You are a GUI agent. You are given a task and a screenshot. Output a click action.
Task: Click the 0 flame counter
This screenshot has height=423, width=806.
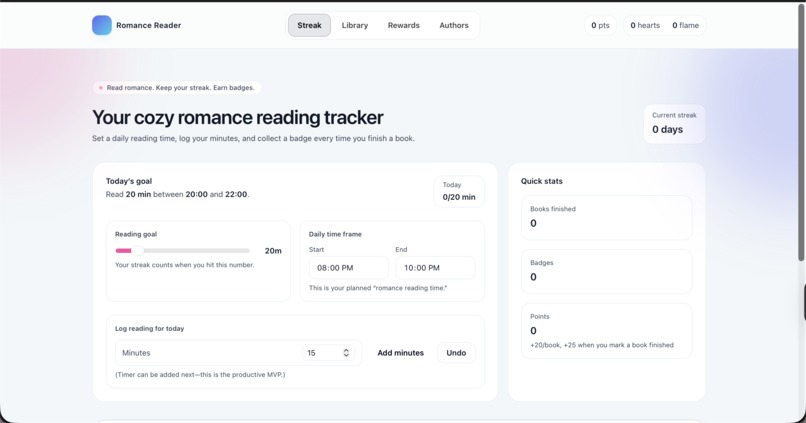pyautogui.click(x=686, y=25)
